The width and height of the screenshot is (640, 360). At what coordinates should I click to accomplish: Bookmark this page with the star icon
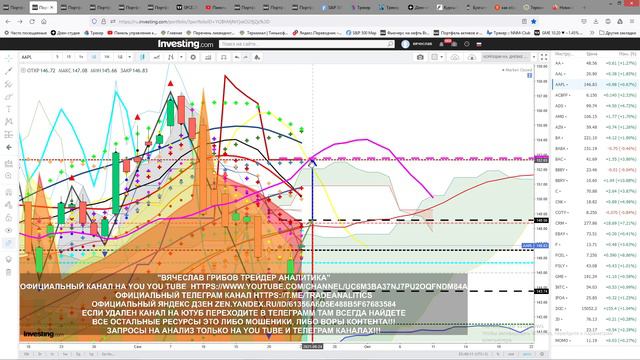coord(533,21)
